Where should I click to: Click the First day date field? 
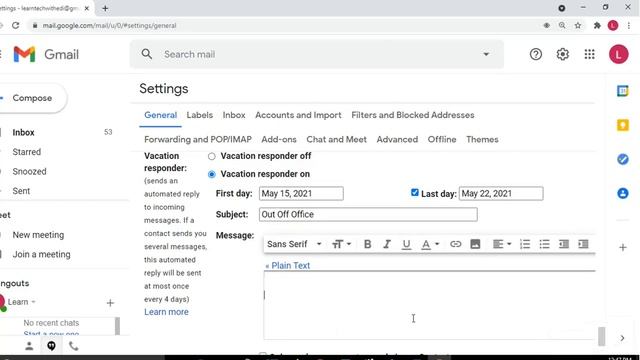(301, 193)
